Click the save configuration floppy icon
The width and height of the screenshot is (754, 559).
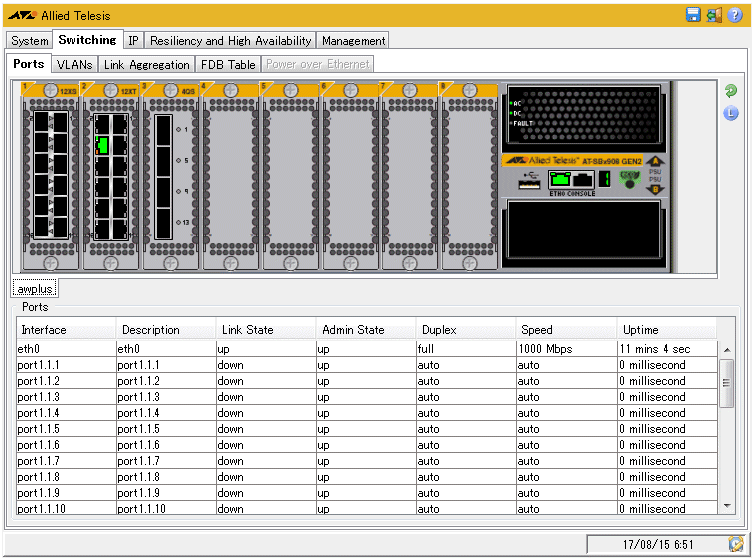click(693, 15)
